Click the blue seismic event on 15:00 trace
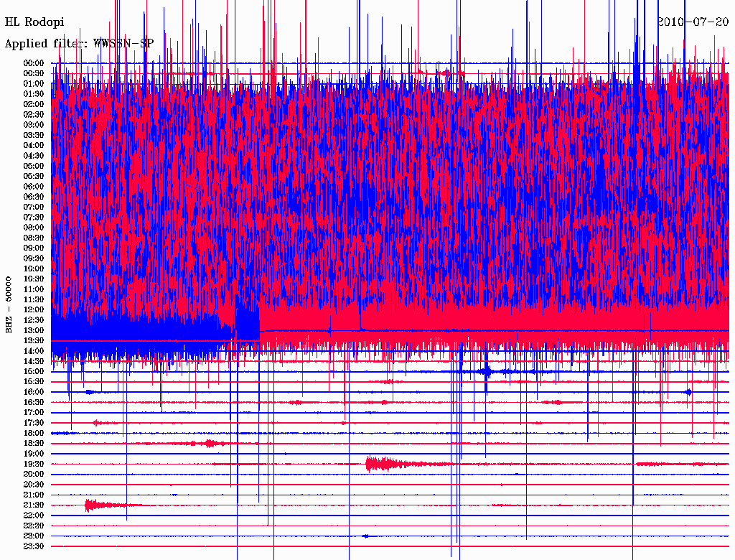735x560 pixels. click(x=487, y=371)
